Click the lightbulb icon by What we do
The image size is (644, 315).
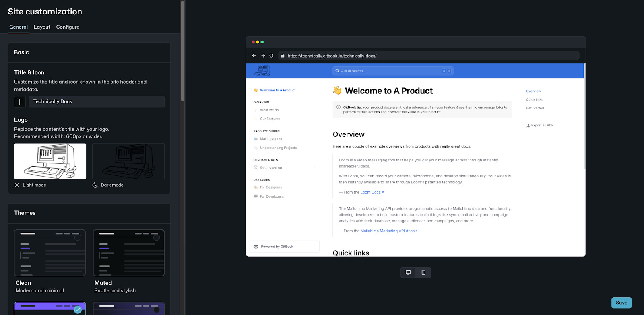pyautogui.click(x=256, y=110)
